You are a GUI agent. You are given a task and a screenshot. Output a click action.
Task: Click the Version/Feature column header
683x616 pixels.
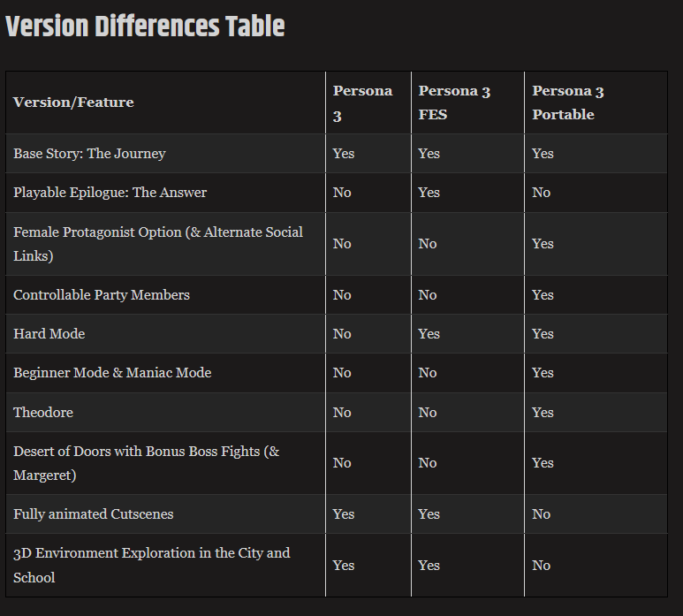click(x=73, y=103)
